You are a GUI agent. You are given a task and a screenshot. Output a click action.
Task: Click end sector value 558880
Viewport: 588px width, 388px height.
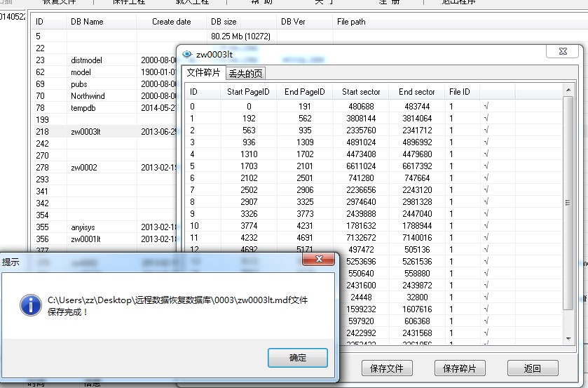click(x=417, y=274)
